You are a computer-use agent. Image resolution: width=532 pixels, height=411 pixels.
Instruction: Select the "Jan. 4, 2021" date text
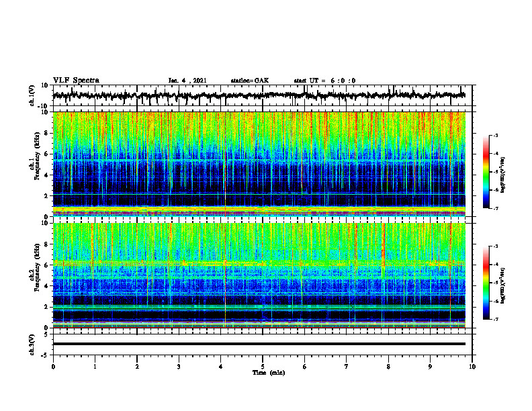click(187, 81)
